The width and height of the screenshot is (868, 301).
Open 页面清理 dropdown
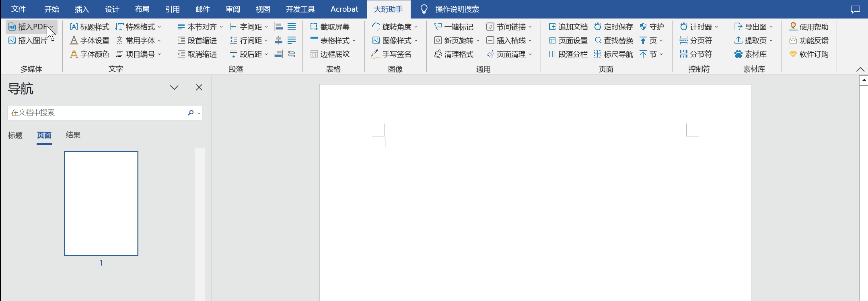530,55
